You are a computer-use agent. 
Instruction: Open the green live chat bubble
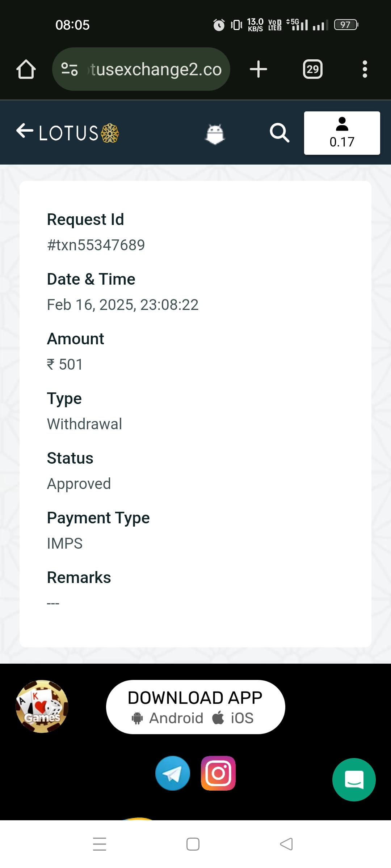(x=354, y=779)
